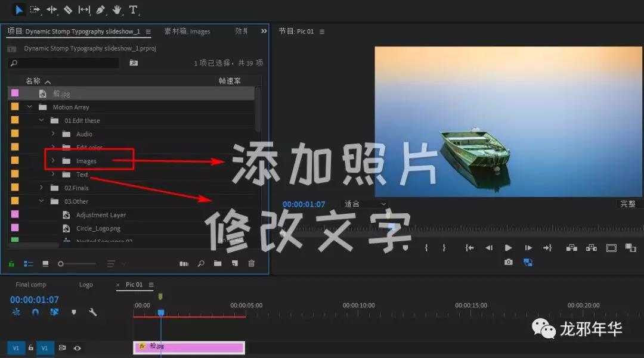Expand the Text folder
The width and height of the screenshot is (644, 358).
pos(53,175)
